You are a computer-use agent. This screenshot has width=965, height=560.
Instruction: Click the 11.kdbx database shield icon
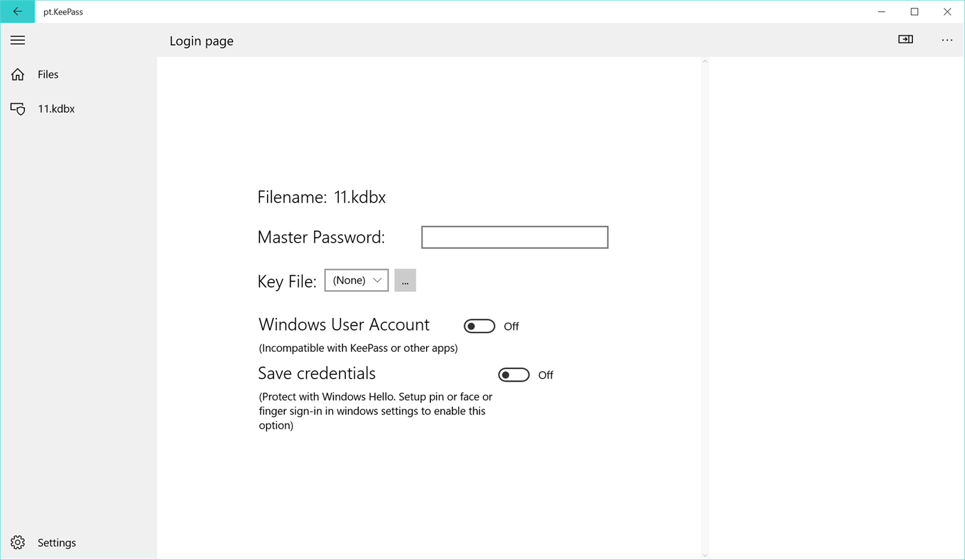[x=18, y=109]
